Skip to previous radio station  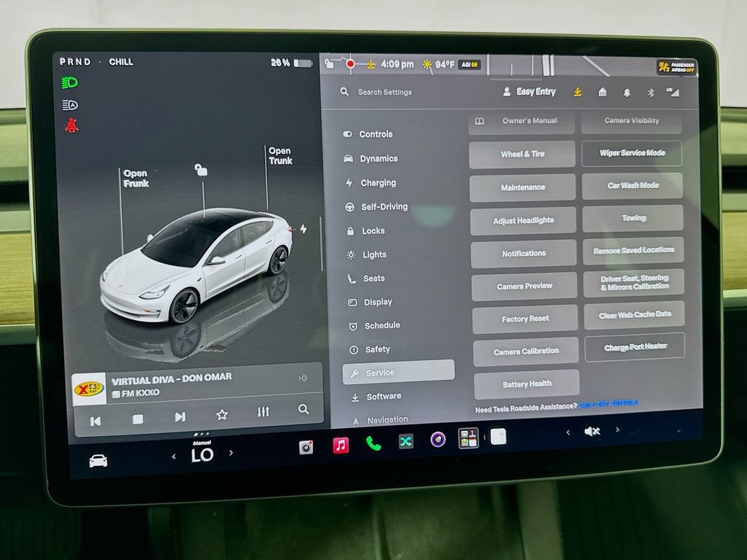[96, 421]
